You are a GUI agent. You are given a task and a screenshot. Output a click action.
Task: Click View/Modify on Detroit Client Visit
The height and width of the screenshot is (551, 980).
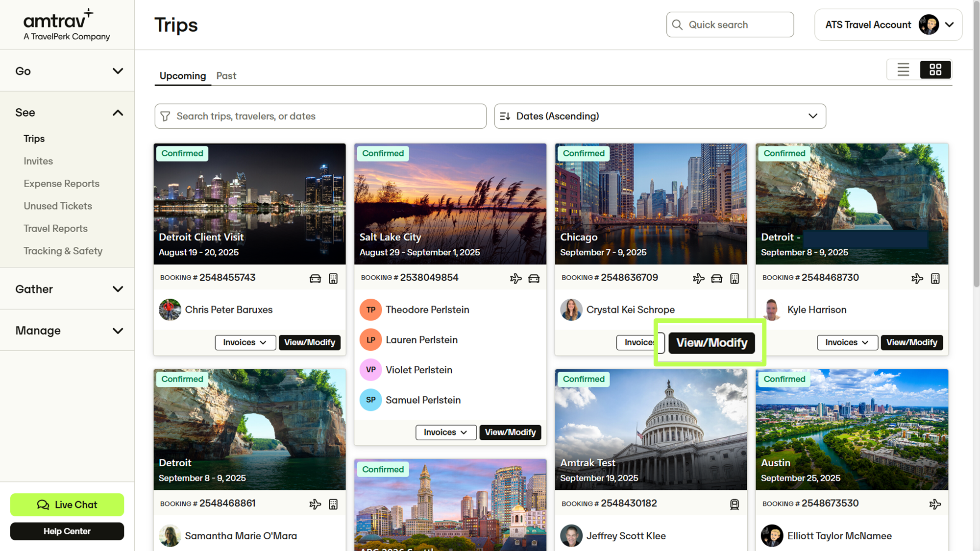(x=310, y=342)
